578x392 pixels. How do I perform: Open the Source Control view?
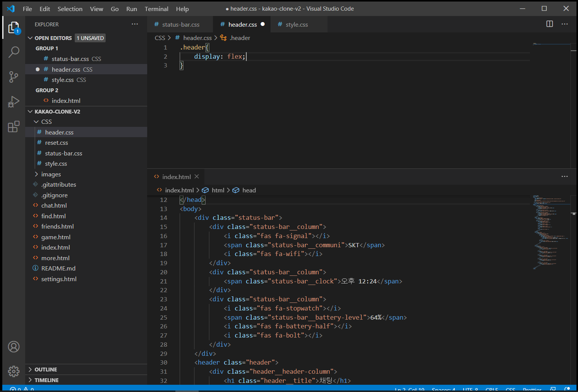14,77
